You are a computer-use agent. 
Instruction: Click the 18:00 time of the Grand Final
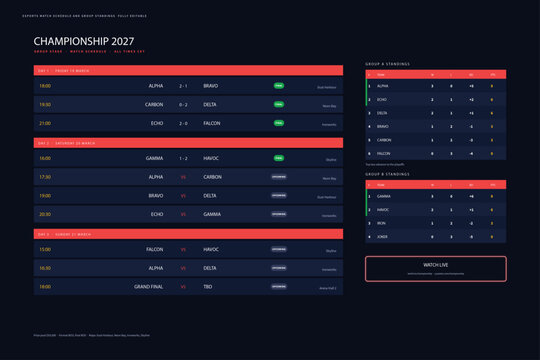tap(45, 287)
